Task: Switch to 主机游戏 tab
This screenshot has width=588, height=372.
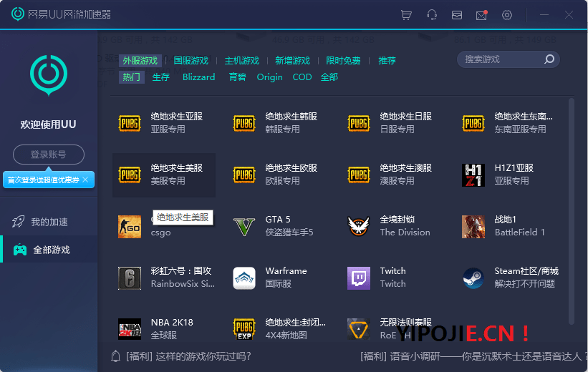Action: (x=241, y=61)
